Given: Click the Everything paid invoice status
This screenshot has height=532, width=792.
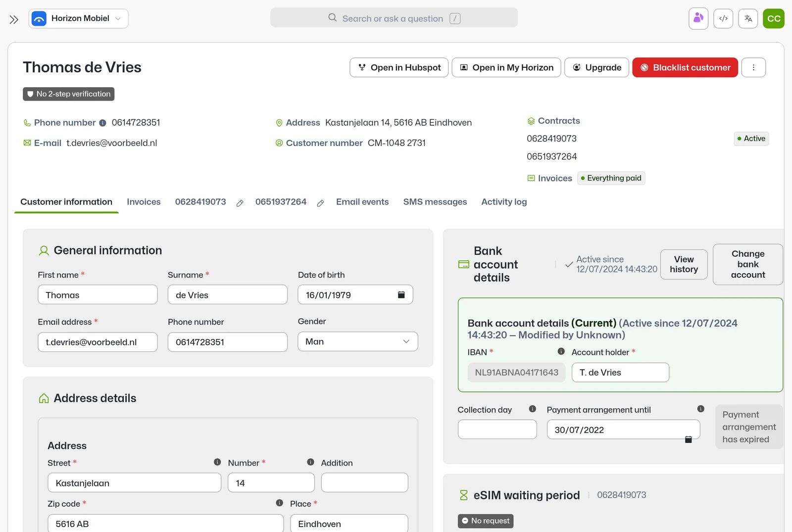Looking at the screenshot, I should 611,178.
